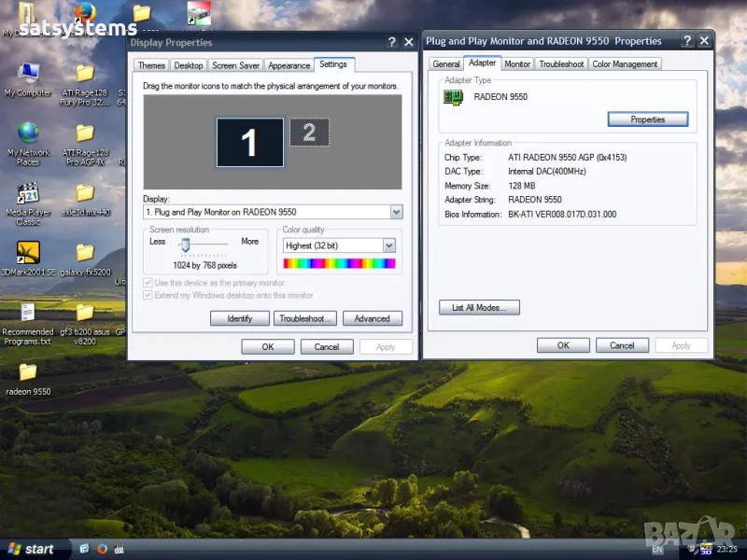The image size is (747, 560).
Task: Open the Color quality dropdown
Action: coord(388,245)
